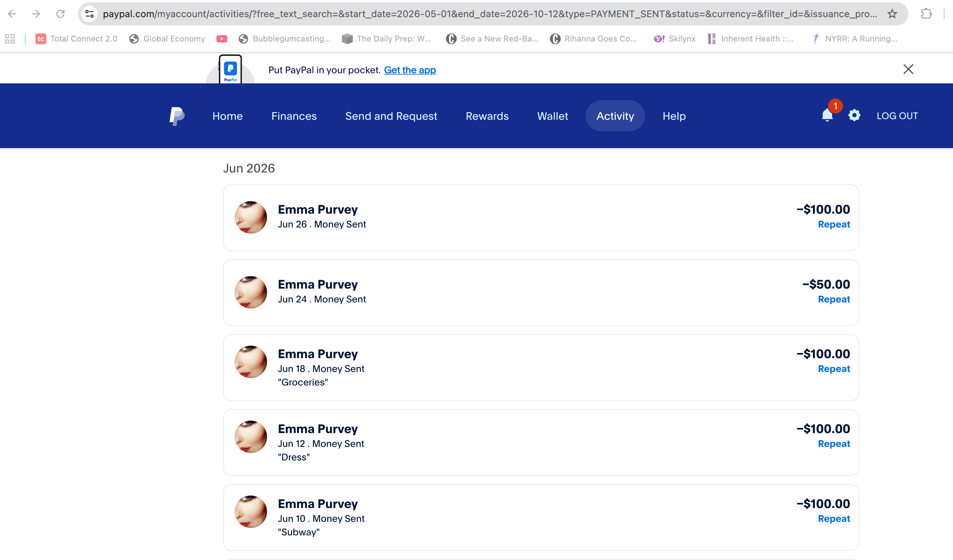Bookmark page with the star icon
The width and height of the screenshot is (953, 560).
[892, 14]
